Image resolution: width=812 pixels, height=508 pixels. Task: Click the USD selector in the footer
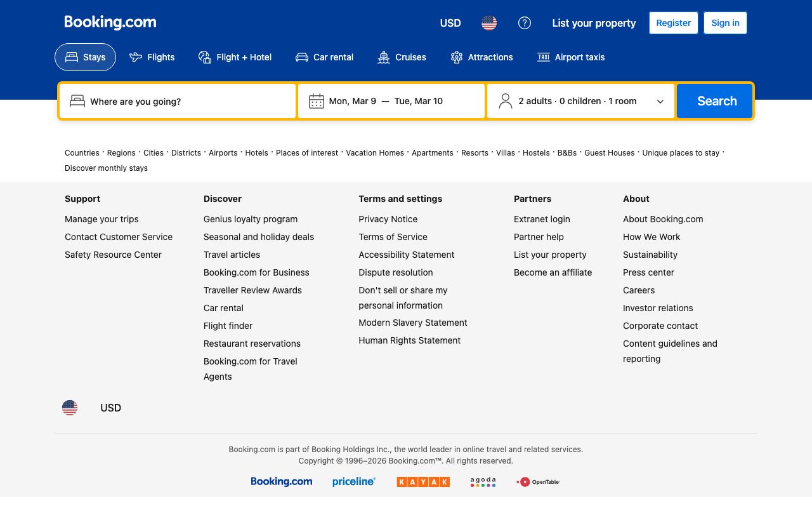[110, 408]
